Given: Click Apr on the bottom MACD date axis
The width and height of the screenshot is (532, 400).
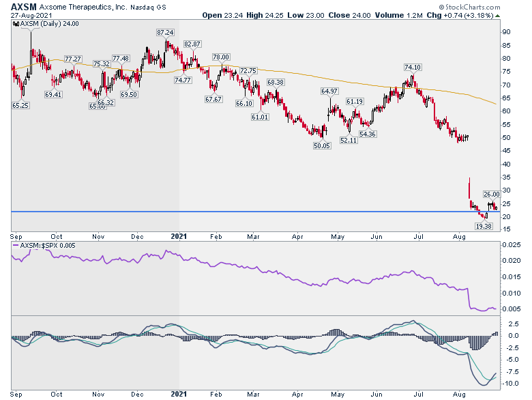Looking at the screenshot, I should (x=297, y=395).
